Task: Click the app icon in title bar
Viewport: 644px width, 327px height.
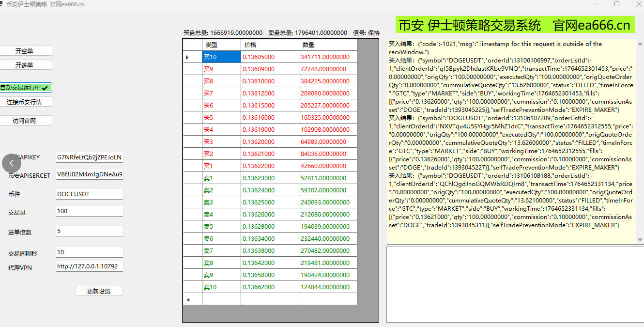Action: [x=2, y=4]
